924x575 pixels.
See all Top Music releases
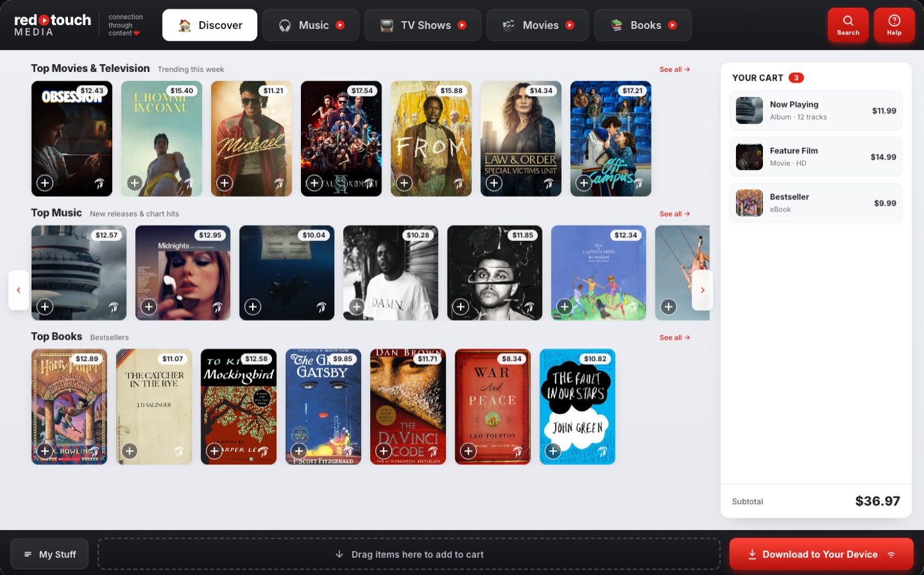(x=675, y=214)
